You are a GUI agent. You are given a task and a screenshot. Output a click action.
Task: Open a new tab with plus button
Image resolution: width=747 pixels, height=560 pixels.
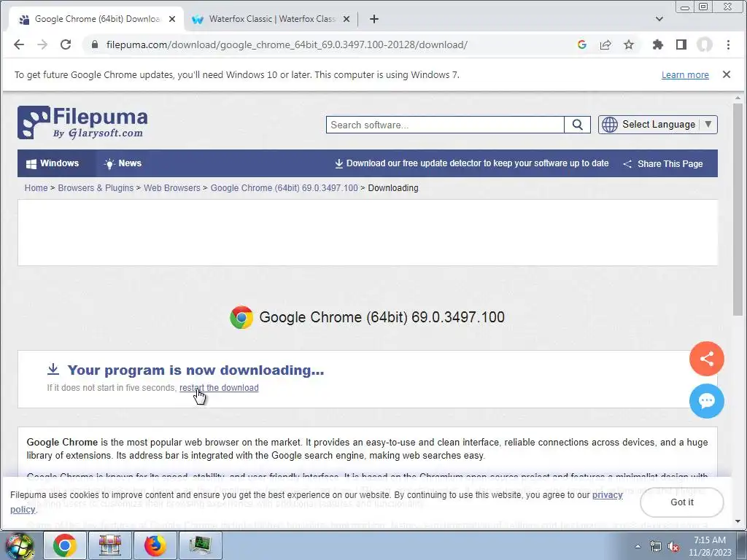pyautogui.click(x=374, y=19)
